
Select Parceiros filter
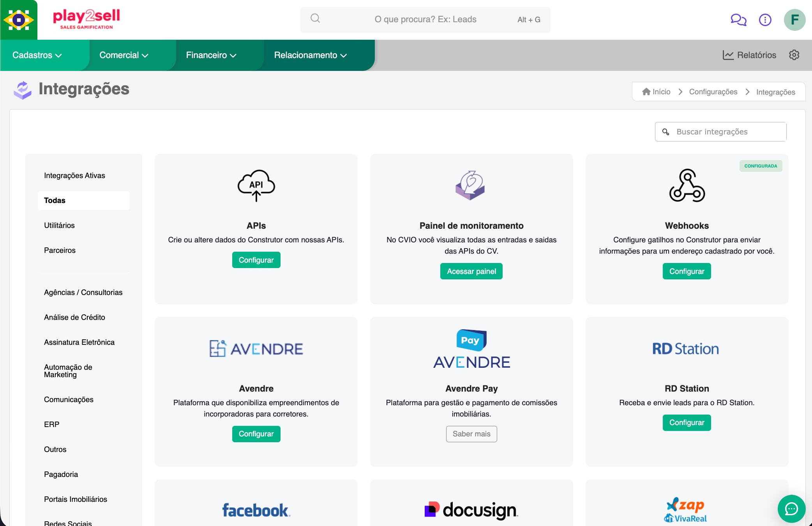[83, 250]
